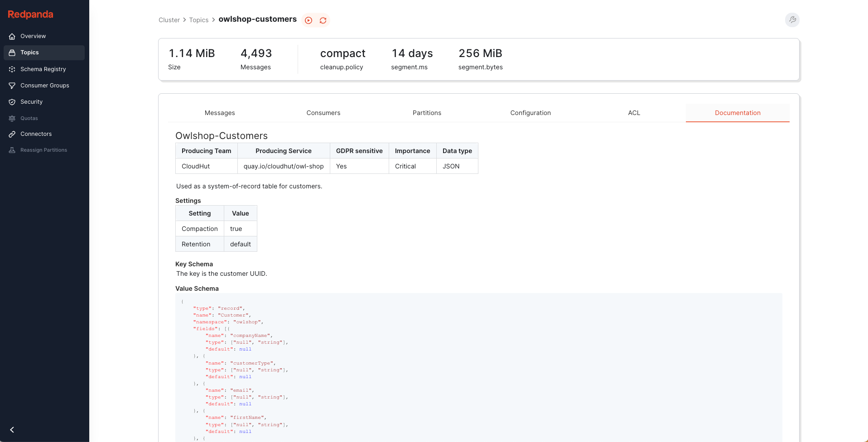The width and height of the screenshot is (868, 442).
Task: Open Reassign Partitions in the sidebar
Action: tap(43, 150)
